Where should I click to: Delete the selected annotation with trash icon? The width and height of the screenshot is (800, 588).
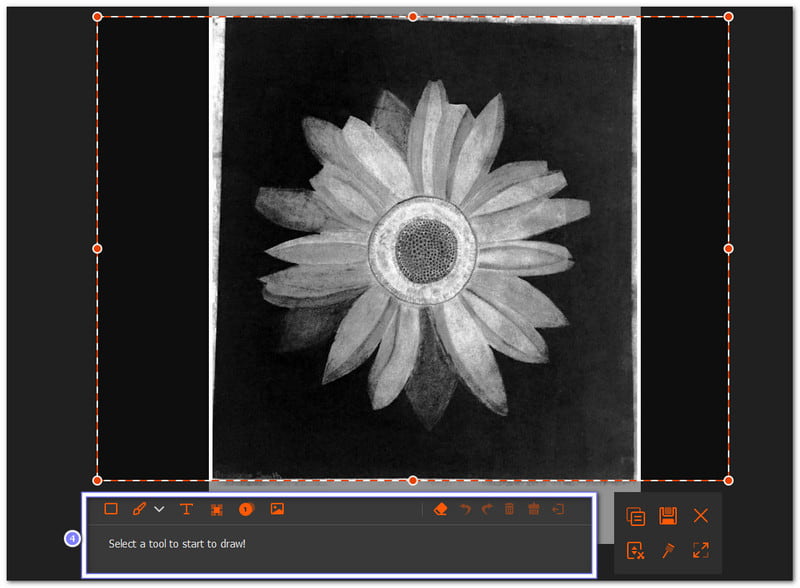coord(510,509)
